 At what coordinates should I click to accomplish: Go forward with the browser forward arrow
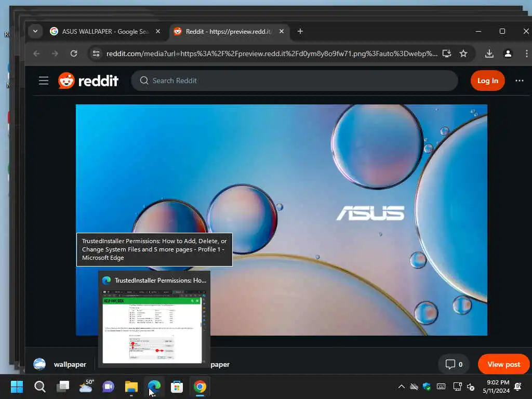click(55, 54)
